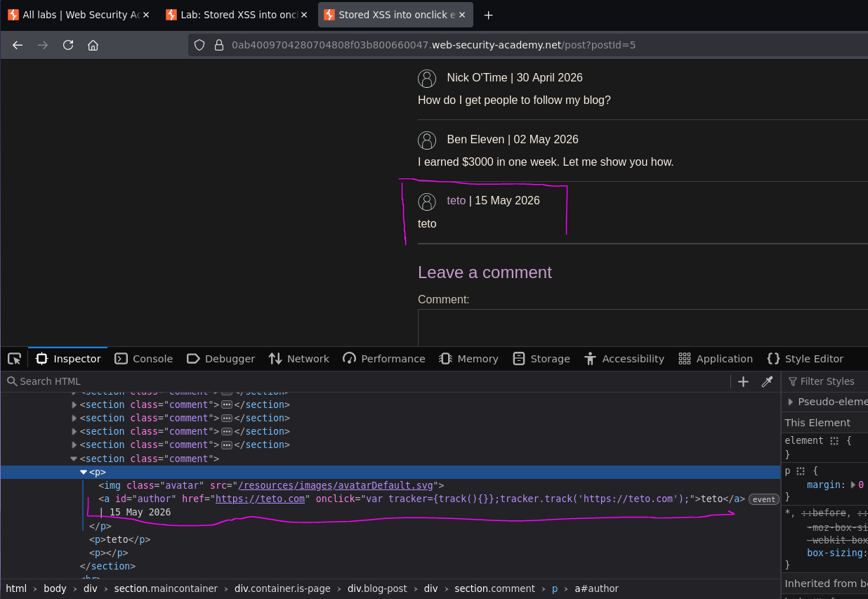This screenshot has width=868, height=599.
Task: Select the img avatar node in markup
Action: pyautogui.click(x=271, y=485)
